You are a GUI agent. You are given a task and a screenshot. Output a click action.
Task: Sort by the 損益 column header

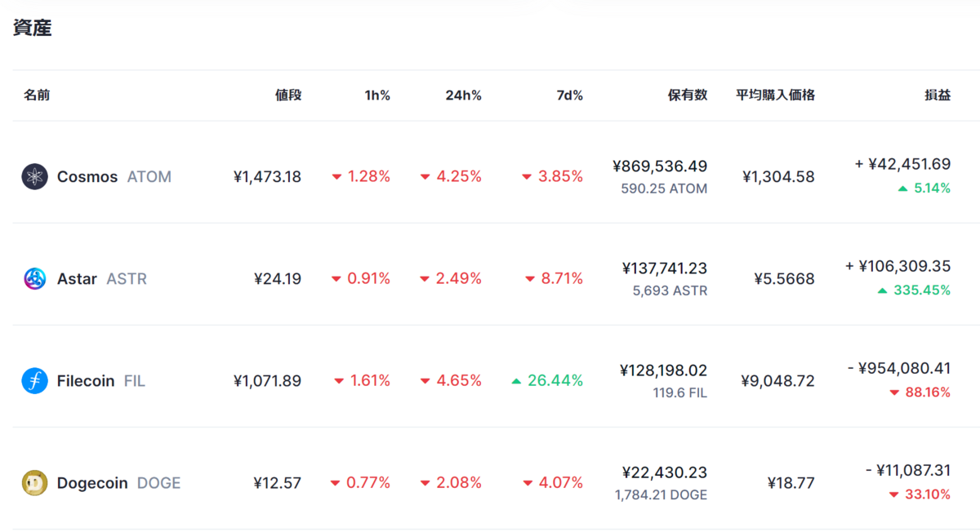938,95
